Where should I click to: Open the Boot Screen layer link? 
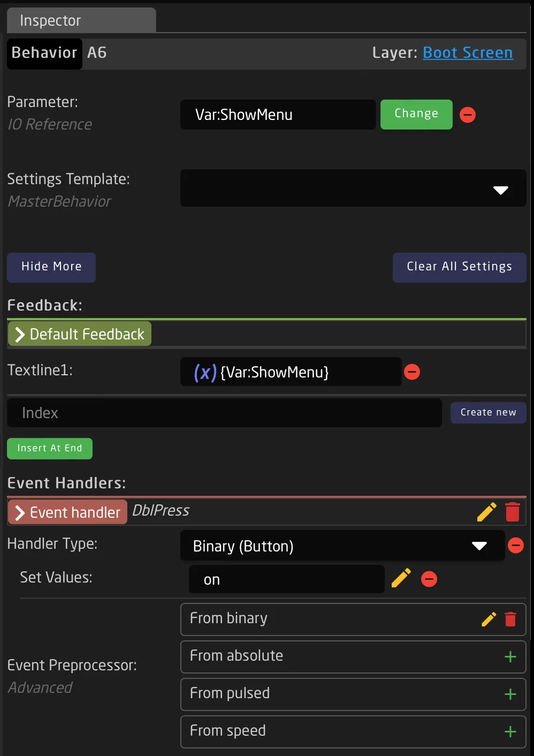(x=468, y=52)
